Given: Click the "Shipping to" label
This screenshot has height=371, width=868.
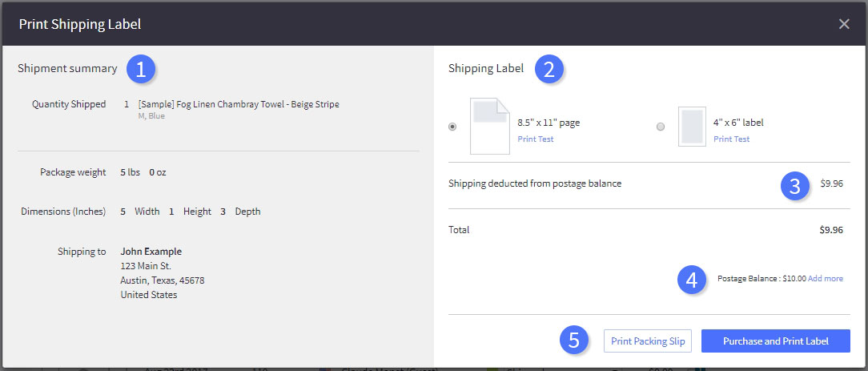Looking at the screenshot, I should (82, 252).
